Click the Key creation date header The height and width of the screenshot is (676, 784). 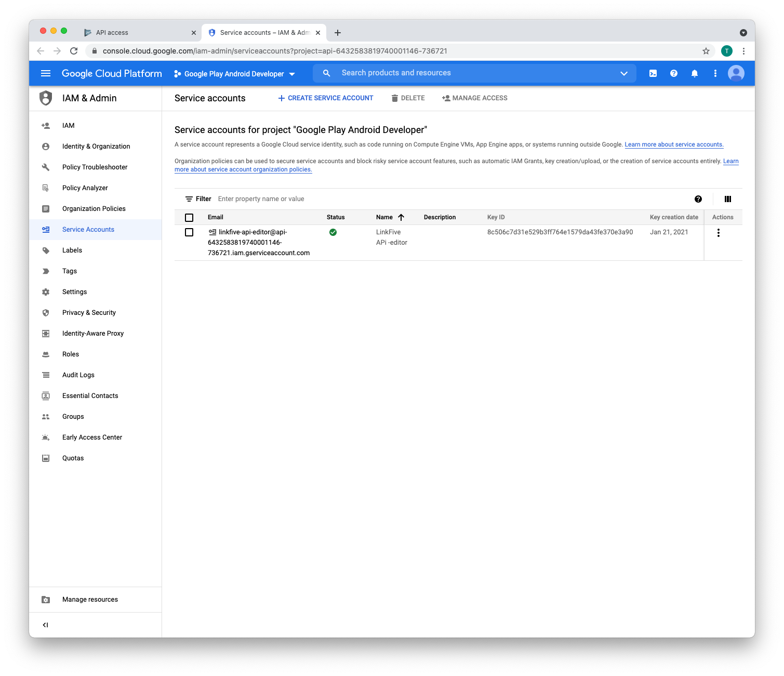point(674,217)
